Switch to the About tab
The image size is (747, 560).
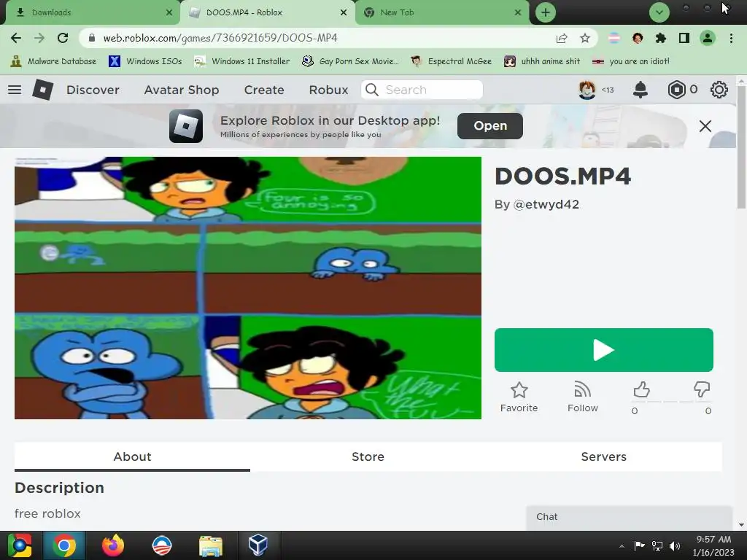click(133, 456)
